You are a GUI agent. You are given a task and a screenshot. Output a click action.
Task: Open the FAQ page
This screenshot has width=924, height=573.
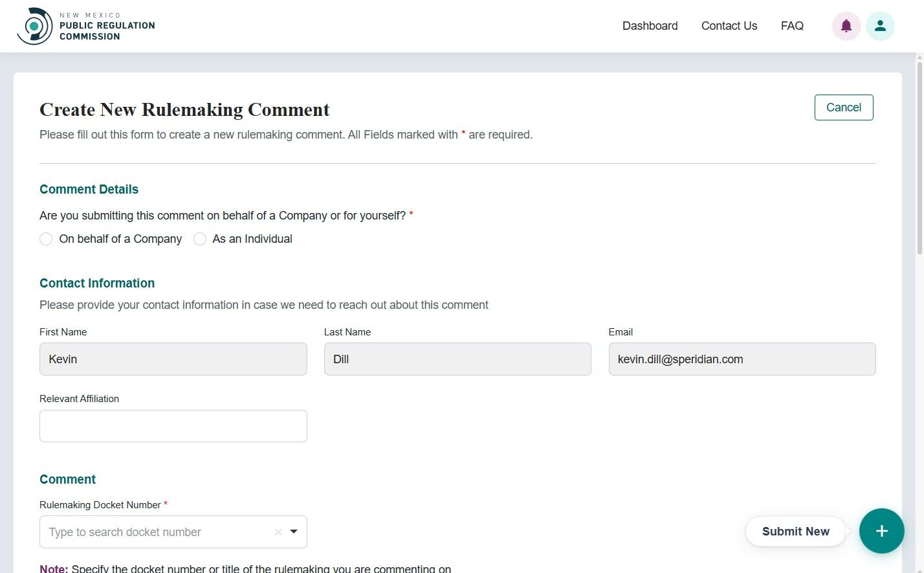click(792, 26)
